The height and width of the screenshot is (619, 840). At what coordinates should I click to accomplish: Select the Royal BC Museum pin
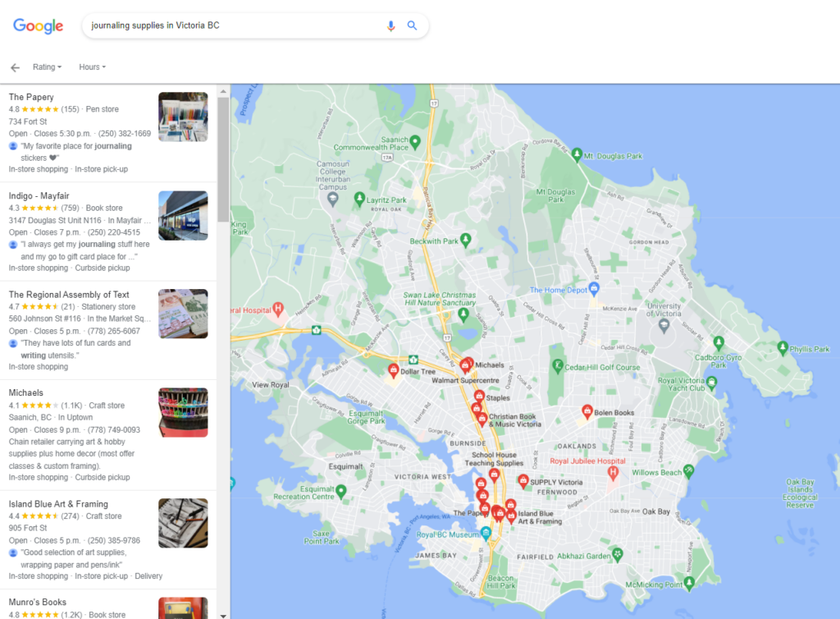(486, 534)
